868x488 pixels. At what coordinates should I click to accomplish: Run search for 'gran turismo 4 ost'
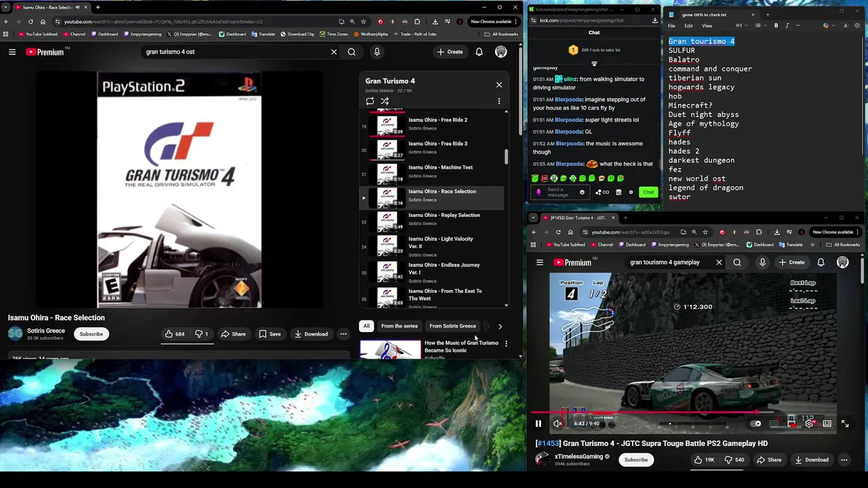351,52
